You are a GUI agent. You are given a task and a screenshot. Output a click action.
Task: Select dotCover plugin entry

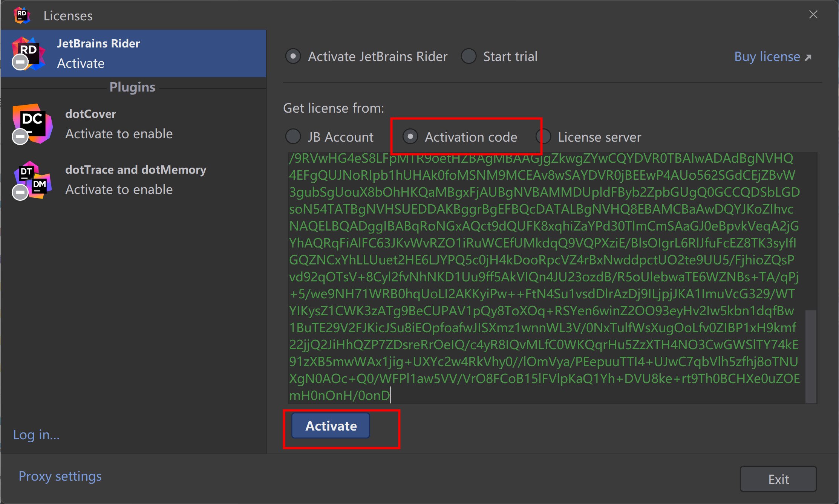(x=133, y=124)
